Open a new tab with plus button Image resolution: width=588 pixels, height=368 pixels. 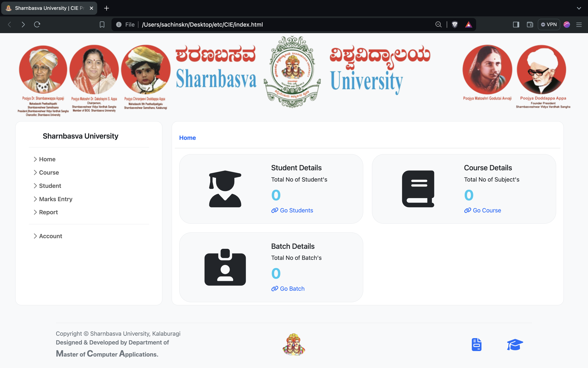106,8
